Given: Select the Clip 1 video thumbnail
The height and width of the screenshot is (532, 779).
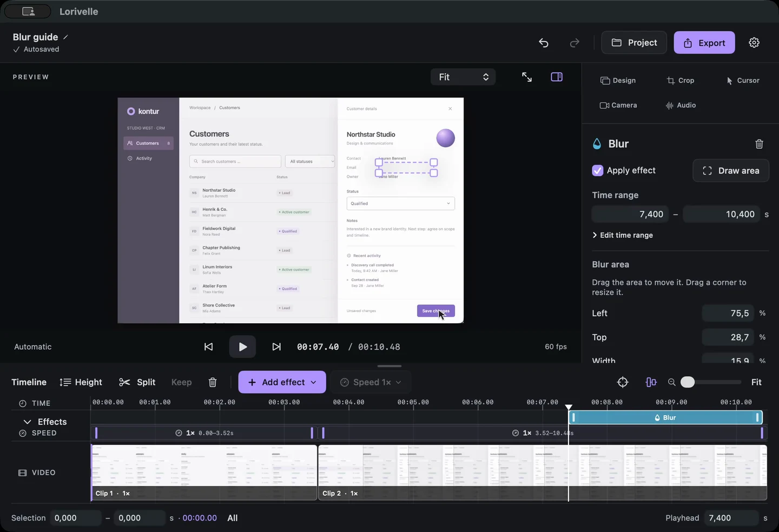Looking at the screenshot, I should [204, 473].
